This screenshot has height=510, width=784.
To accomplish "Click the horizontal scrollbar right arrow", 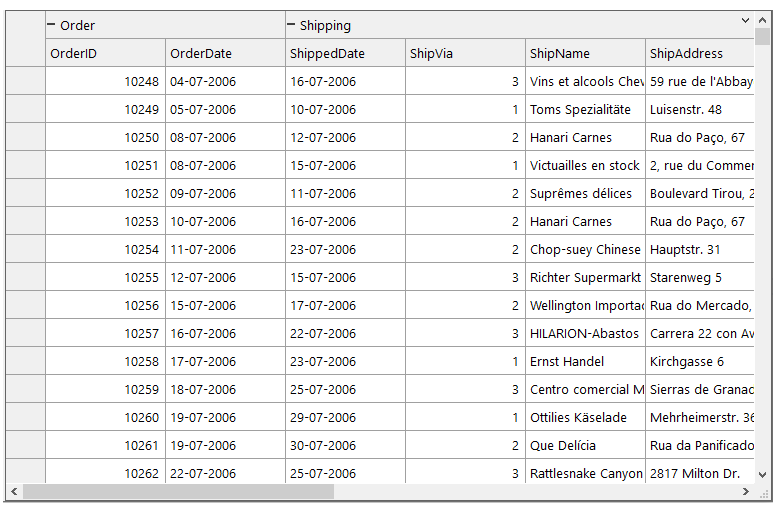I will 745,492.
